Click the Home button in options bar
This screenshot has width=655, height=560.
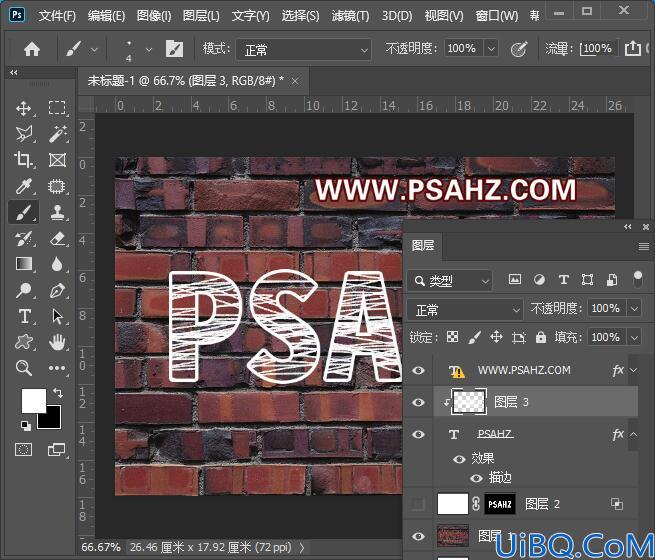pyautogui.click(x=32, y=49)
